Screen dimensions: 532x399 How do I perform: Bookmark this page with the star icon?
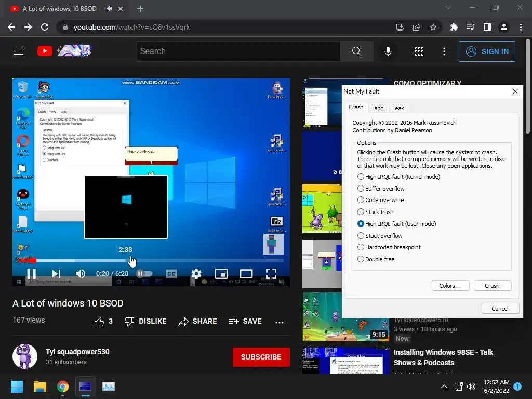[x=433, y=27]
